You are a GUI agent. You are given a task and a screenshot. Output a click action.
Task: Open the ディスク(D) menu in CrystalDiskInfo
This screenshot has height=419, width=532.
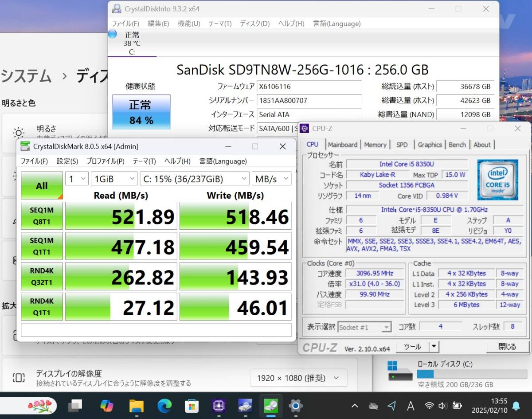[254, 23]
